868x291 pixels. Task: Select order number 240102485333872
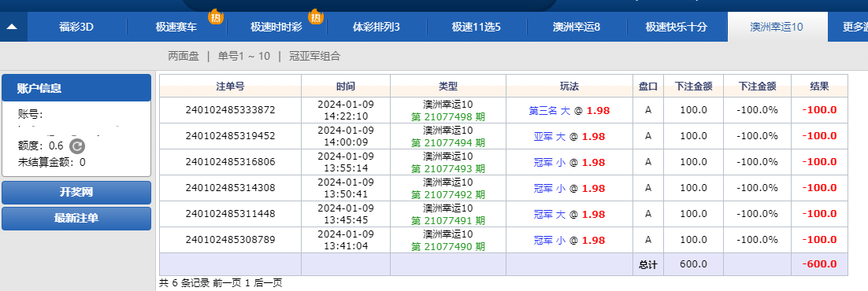[230, 110]
